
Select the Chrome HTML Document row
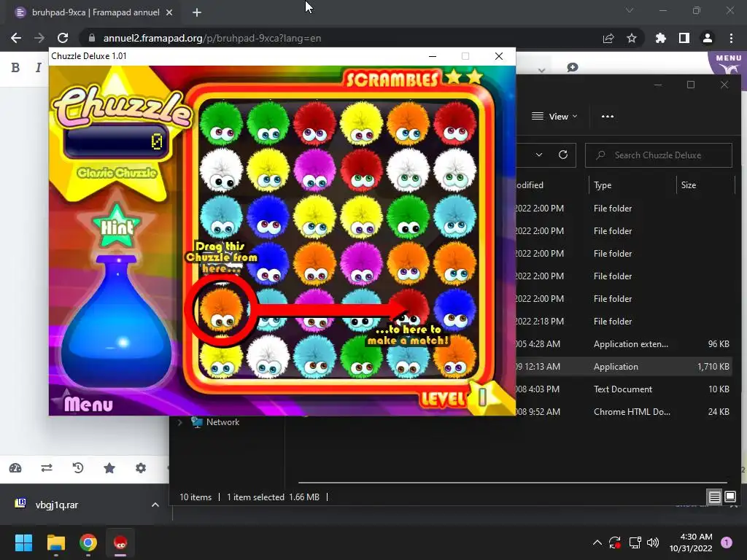pyautogui.click(x=623, y=412)
